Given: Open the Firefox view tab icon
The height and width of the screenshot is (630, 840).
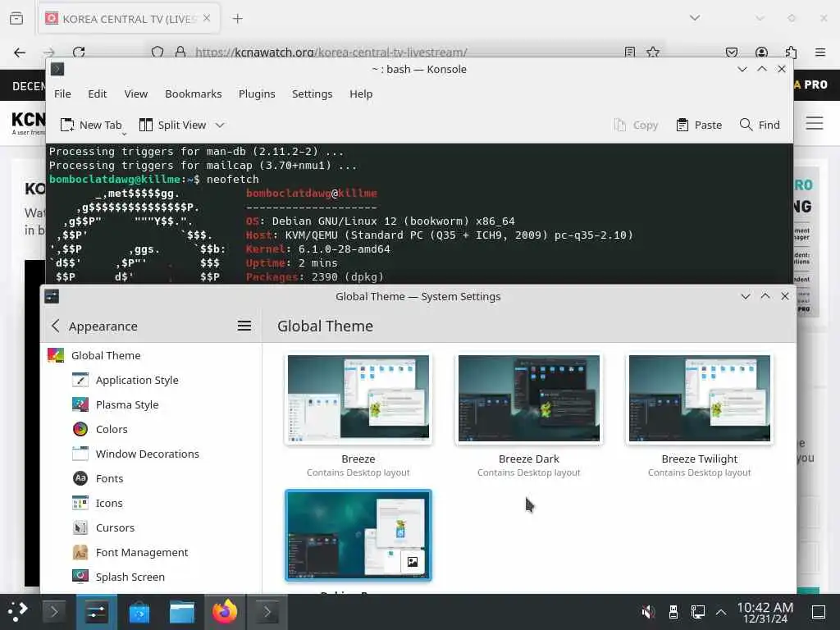Looking at the screenshot, I should point(16,19).
